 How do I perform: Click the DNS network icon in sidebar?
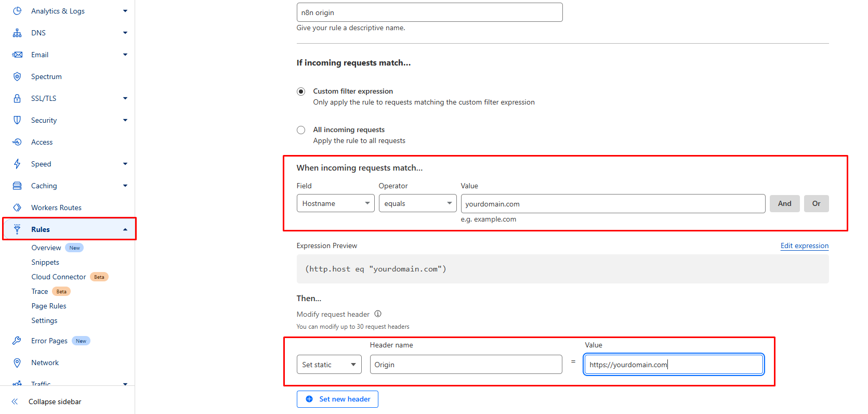(17, 33)
